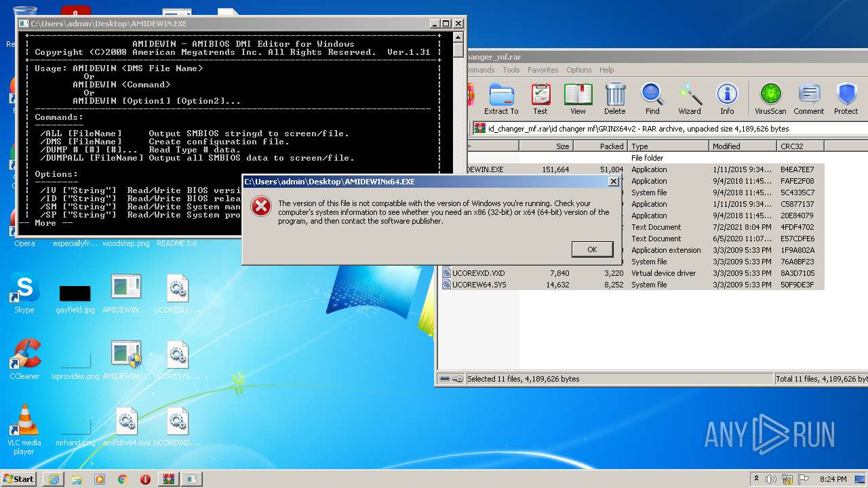The height and width of the screenshot is (488, 868).
Task: Select mrhand.png on the desktop
Action: [x=75, y=432]
